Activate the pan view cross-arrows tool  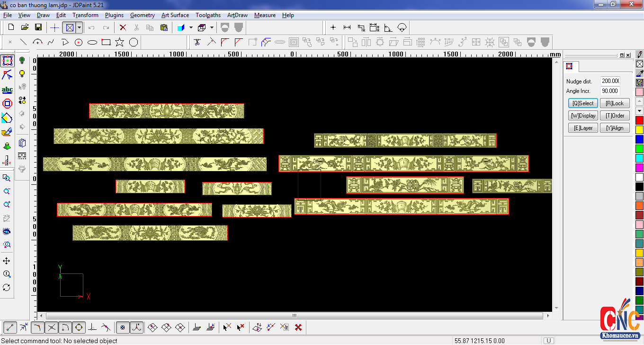click(7, 261)
